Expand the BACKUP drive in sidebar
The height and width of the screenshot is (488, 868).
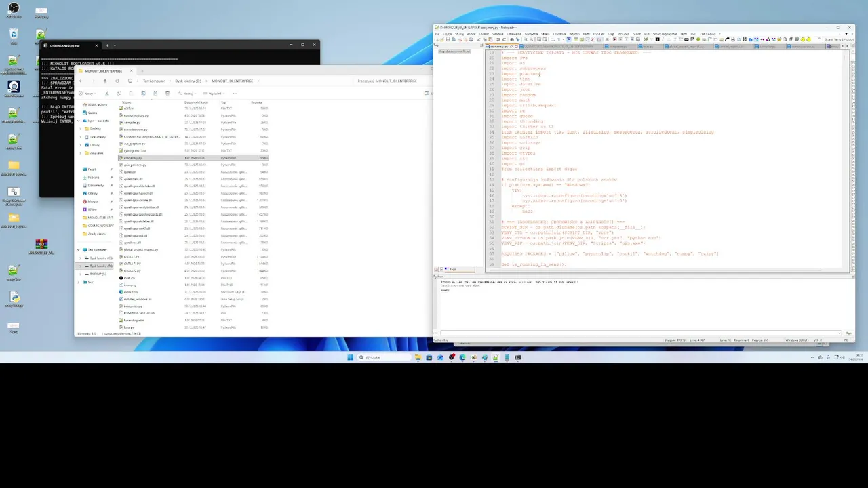pos(80,274)
